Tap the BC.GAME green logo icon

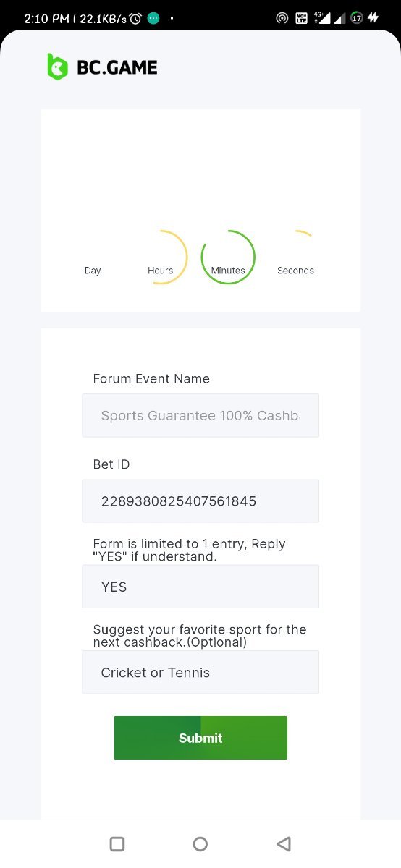57,67
